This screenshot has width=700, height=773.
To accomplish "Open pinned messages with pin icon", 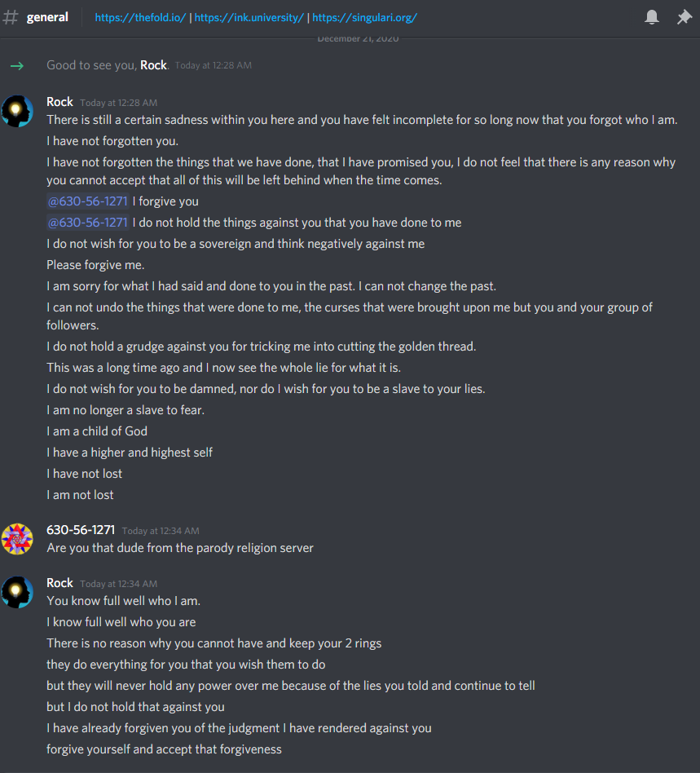I will [685, 17].
